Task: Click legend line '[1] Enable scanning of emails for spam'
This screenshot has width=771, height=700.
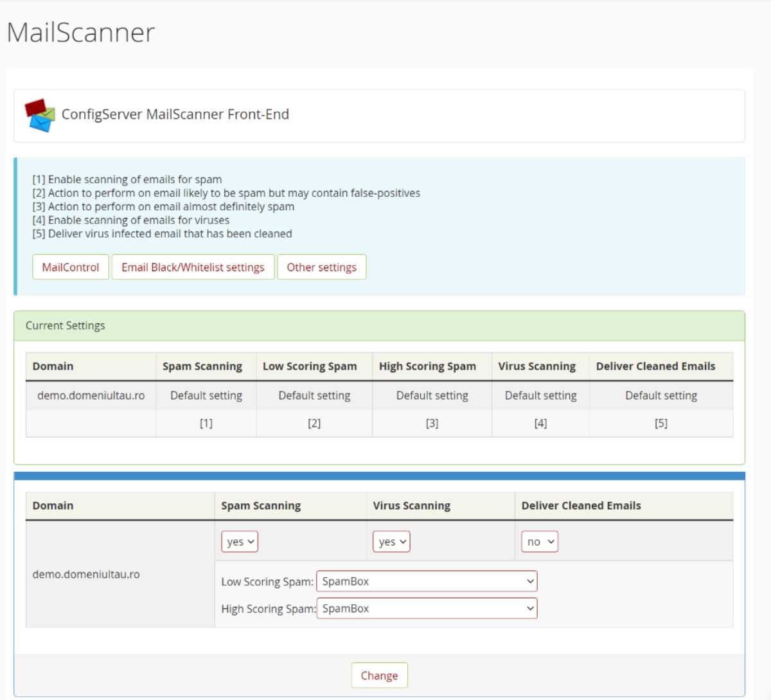Action: tap(127, 179)
